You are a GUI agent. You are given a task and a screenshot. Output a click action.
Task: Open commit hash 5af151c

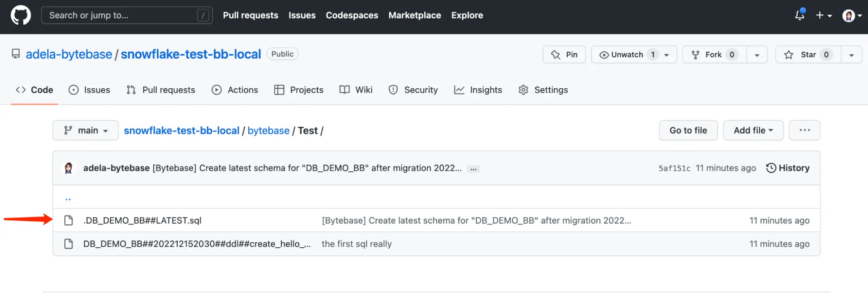coord(674,168)
